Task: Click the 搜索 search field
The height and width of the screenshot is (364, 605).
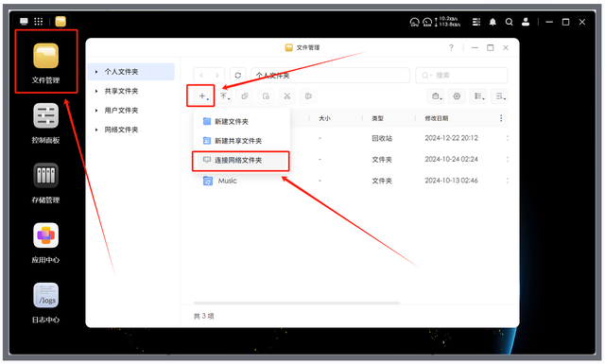Action: 461,76
